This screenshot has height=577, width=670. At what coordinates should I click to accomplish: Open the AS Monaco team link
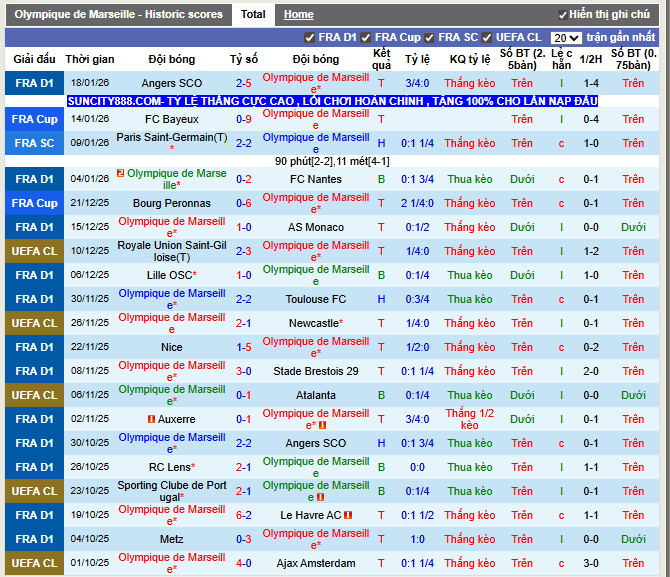pyautogui.click(x=316, y=227)
